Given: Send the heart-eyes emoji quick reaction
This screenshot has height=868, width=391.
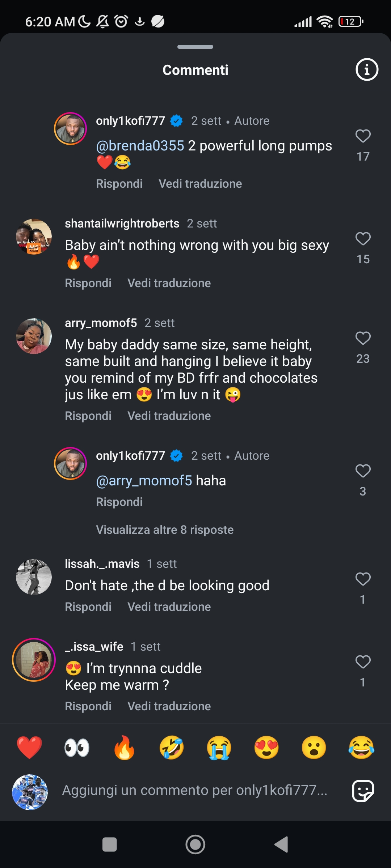Looking at the screenshot, I should coord(266,748).
